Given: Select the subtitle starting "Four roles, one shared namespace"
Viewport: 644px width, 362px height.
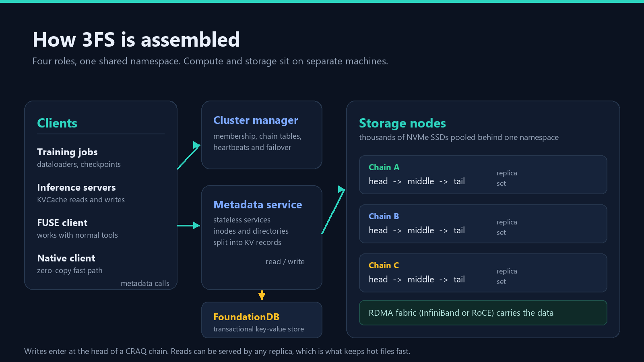Looking at the screenshot, I should (x=210, y=61).
